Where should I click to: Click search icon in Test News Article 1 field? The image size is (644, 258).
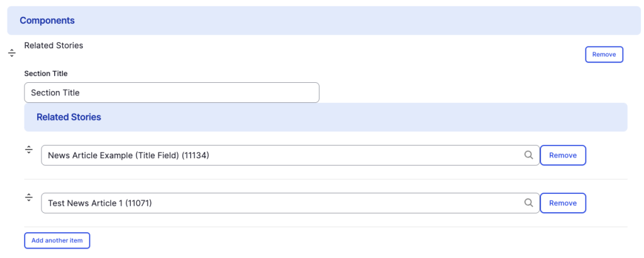coord(529,203)
